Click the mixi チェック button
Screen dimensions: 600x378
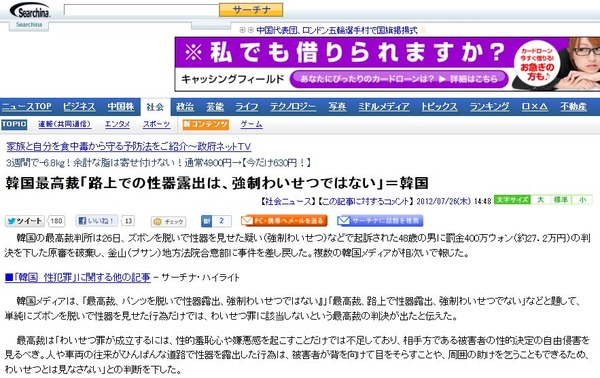168,222
